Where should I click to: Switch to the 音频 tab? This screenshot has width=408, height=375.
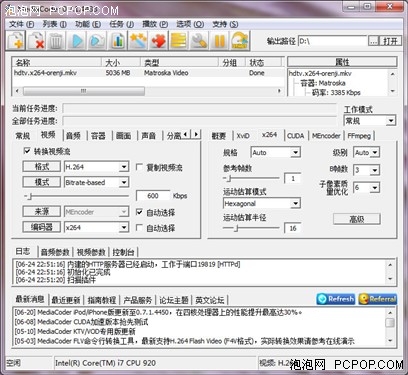click(73, 136)
